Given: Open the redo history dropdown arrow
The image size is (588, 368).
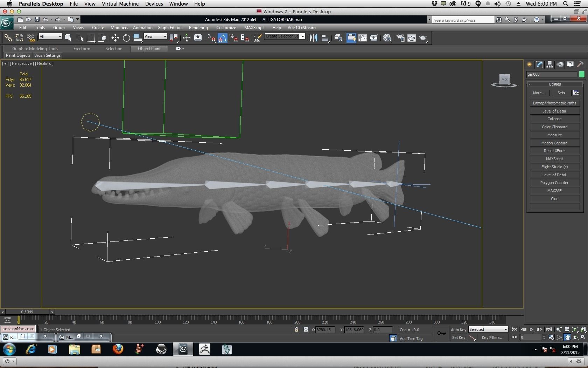Looking at the screenshot, I should (x=64, y=20).
